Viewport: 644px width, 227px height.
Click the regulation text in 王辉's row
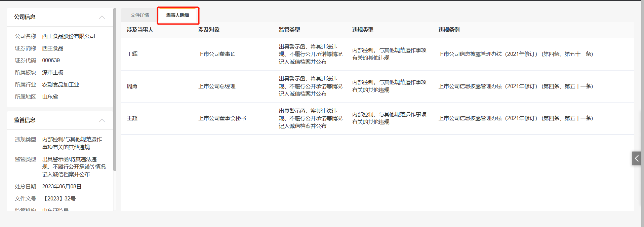tap(516, 54)
